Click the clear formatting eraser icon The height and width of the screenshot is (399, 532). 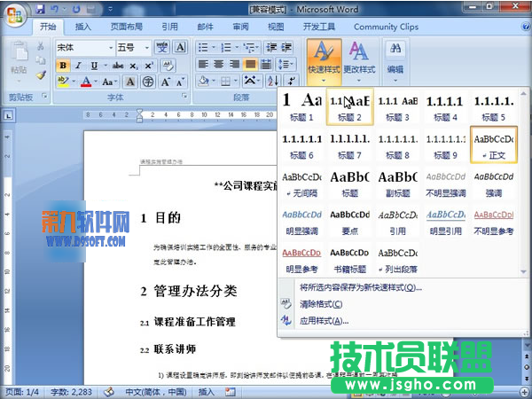click(168, 66)
